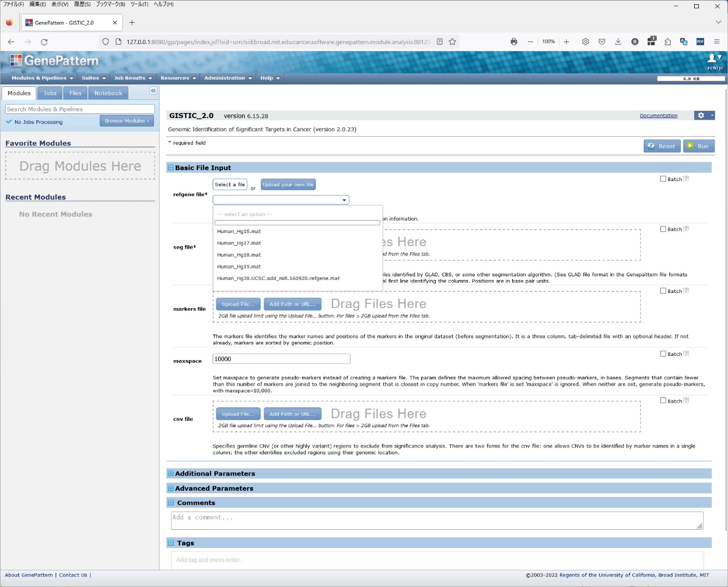Click help icon next to refgene Batch
This screenshot has height=587, width=728.
pyautogui.click(x=686, y=178)
